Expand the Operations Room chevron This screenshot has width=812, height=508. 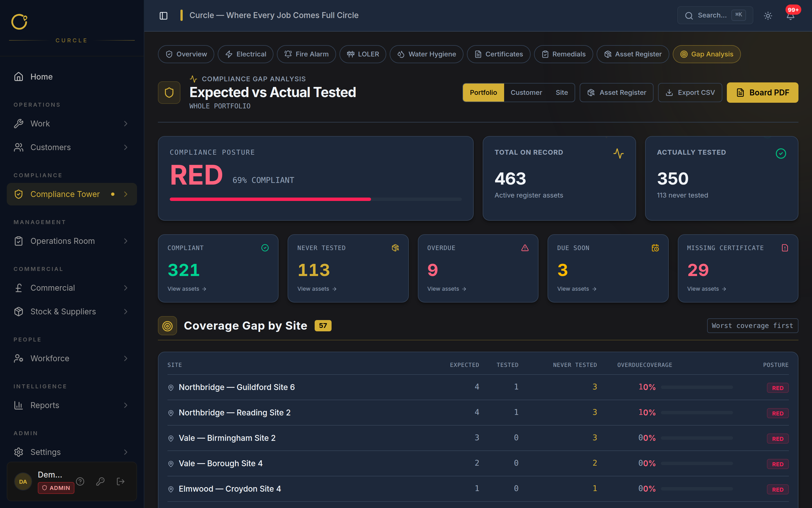[125, 241]
